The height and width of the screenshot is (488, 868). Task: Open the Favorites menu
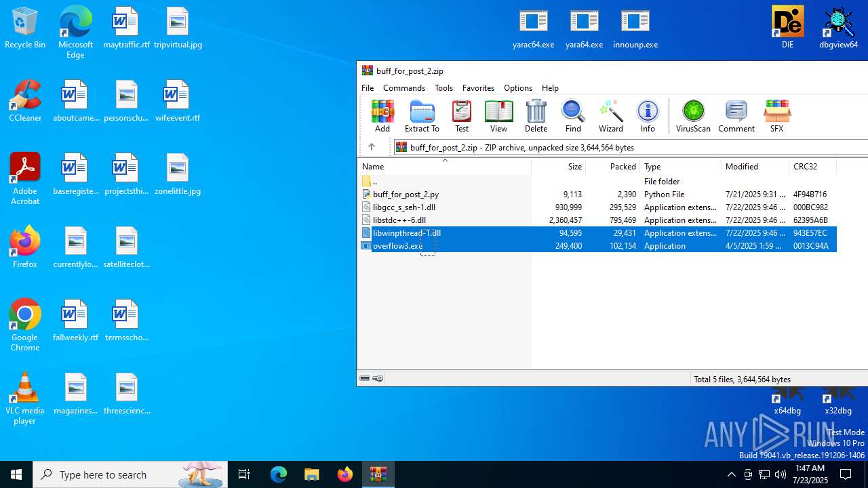point(478,88)
